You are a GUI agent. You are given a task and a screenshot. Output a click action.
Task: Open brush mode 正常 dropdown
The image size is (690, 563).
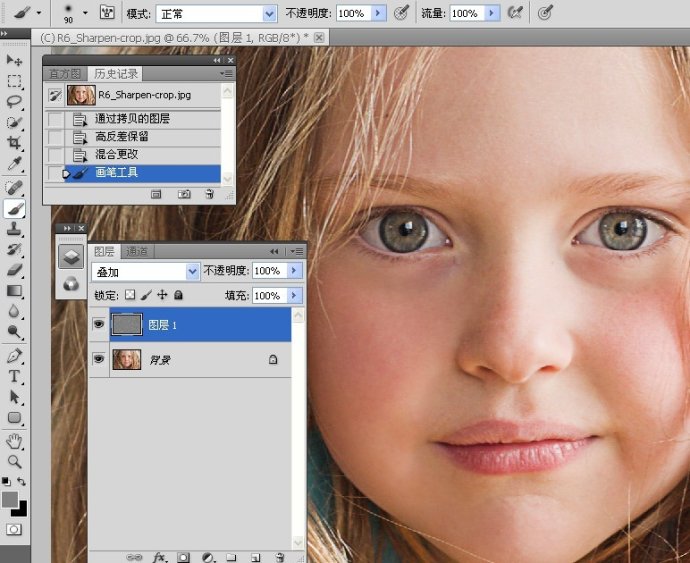click(x=269, y=14)
